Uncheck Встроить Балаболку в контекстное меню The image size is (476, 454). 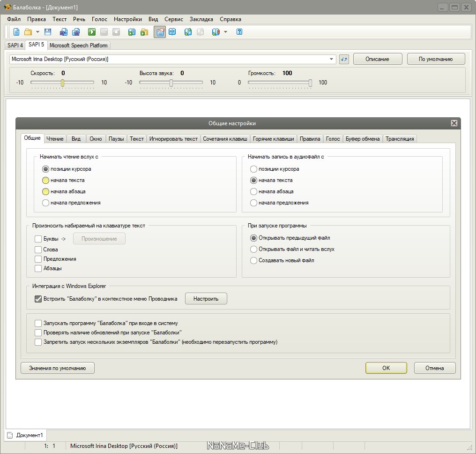(x=38, y=299)
